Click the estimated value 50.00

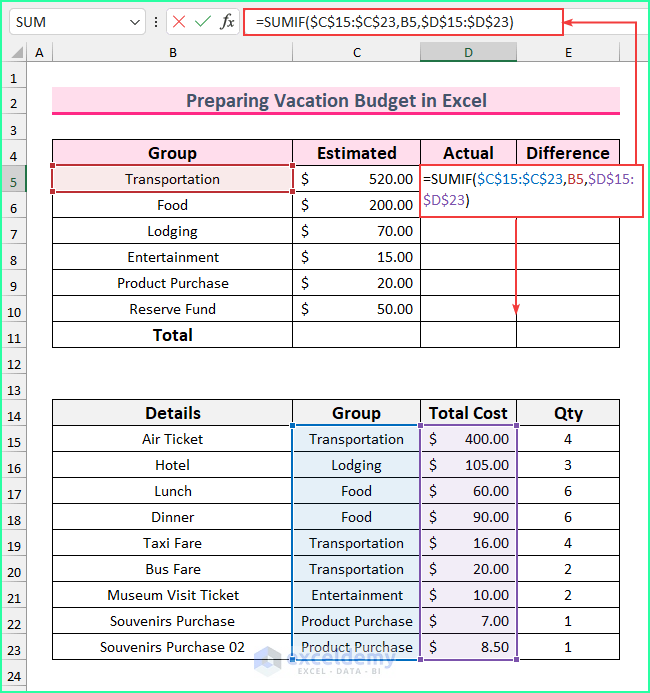click(x=357, y=309)
